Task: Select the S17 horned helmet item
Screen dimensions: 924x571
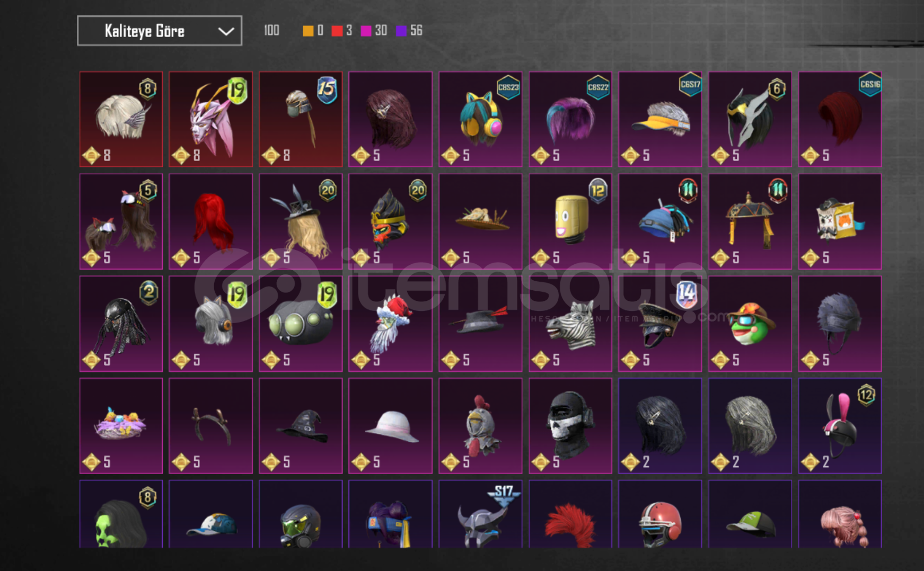Action: pos(480,514)
